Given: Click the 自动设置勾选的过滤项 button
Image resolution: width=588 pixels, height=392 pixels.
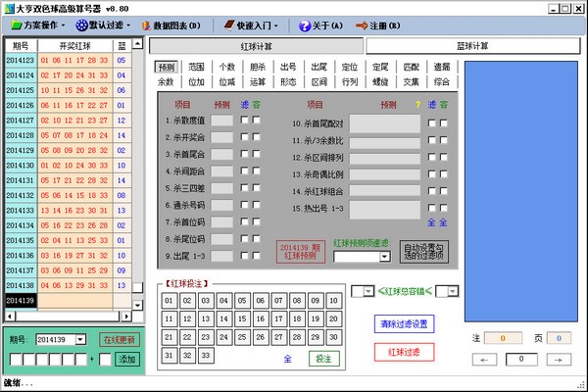Looking at the screenshot, I should pyautogui.click(x=423, y=252).
